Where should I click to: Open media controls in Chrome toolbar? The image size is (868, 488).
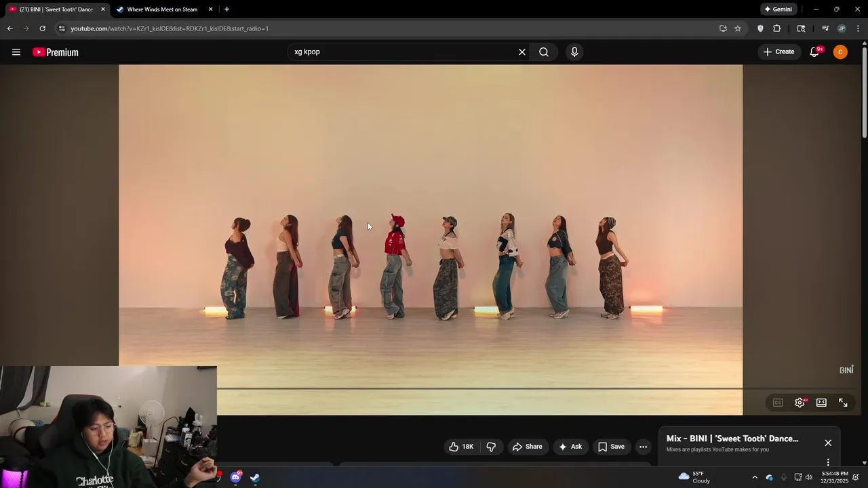coord(825,28)
